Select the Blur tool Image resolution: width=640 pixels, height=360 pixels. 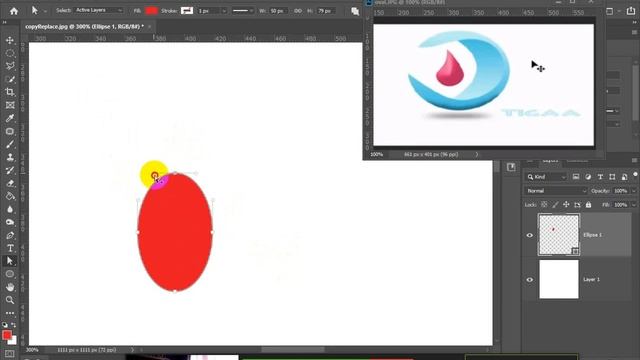10,209
